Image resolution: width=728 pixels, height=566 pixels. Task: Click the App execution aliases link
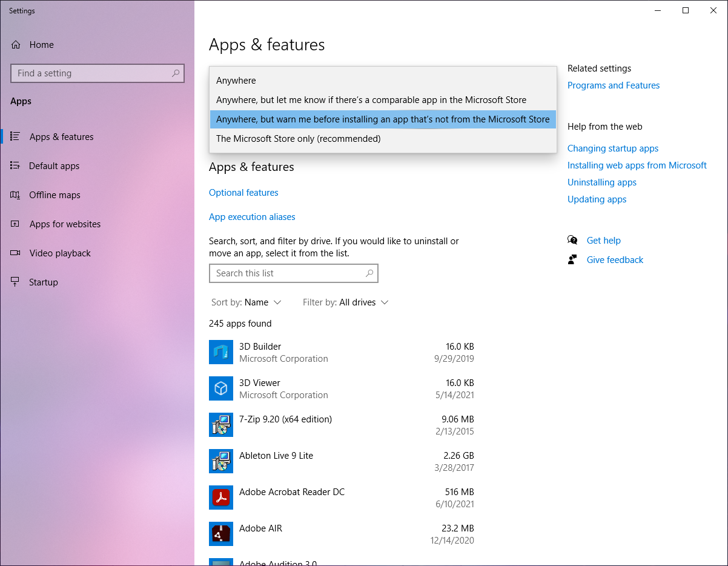pyautogui.click(x=252, y=217)
